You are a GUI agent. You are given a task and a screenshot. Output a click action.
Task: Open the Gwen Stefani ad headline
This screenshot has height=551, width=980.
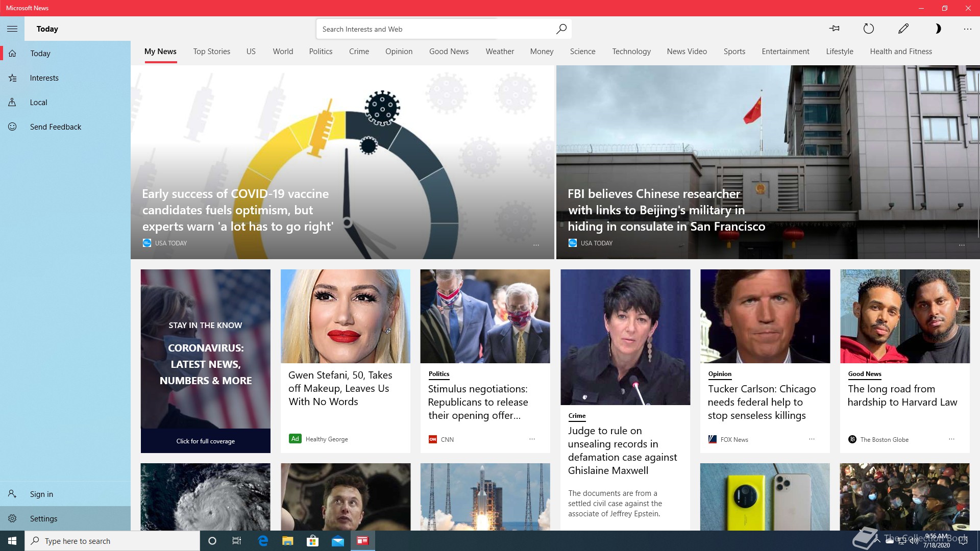tap(340, 388)
